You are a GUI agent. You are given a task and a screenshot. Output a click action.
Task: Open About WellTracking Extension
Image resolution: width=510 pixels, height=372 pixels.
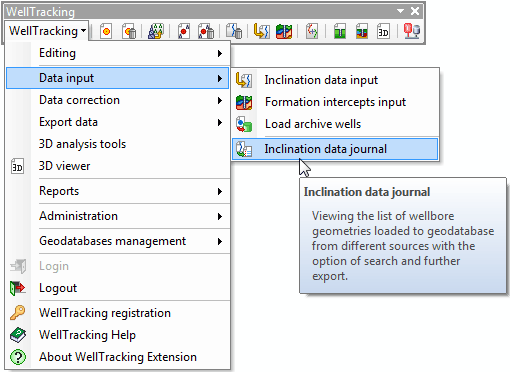point(118,357)
